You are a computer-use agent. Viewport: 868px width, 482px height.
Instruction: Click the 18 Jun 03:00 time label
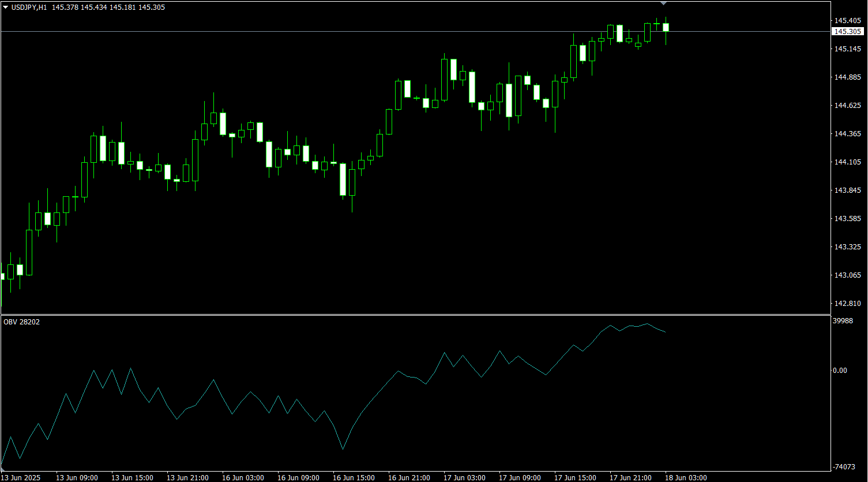click(x=686, y=478)
